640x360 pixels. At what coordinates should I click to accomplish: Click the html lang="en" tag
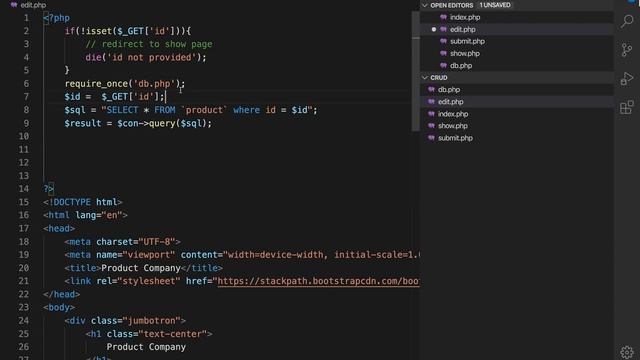[85, 215]
